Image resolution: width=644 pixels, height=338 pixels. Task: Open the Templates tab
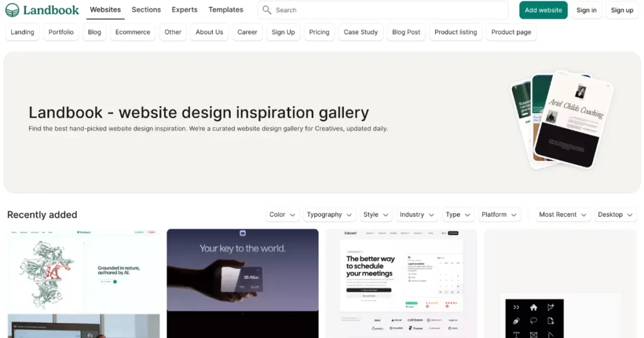click(226, 10)
